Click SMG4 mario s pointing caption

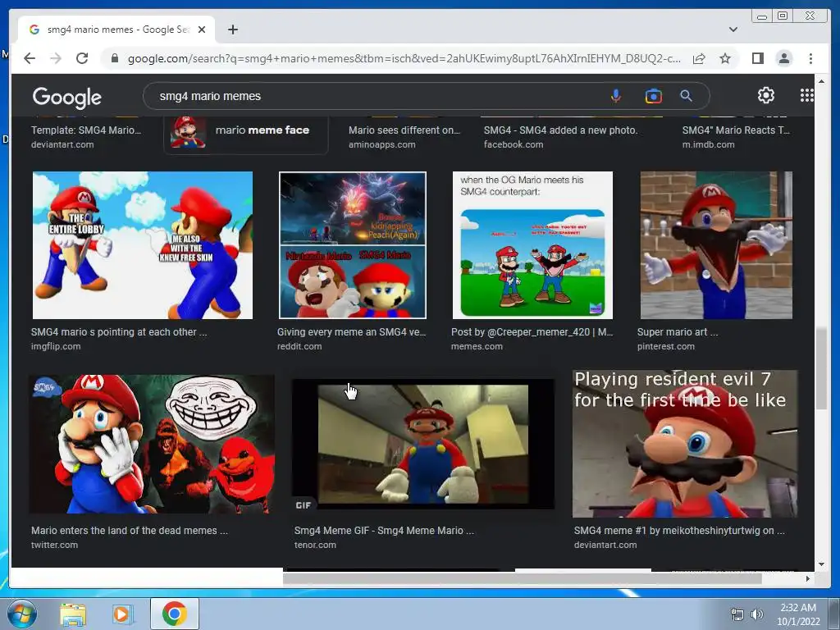pyautogui.click(x=119, y=331)
